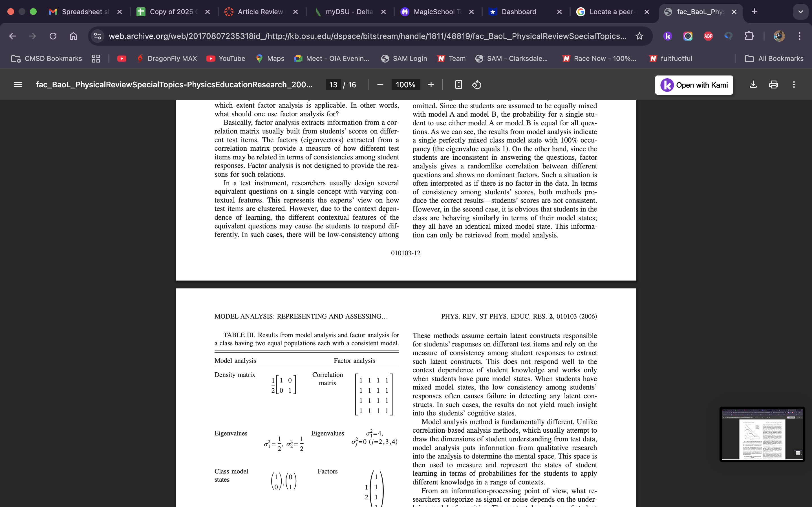The width and height of the screenshot is (812, 507).
Task: Rotate the PDF page
Action: pos(476,84)
